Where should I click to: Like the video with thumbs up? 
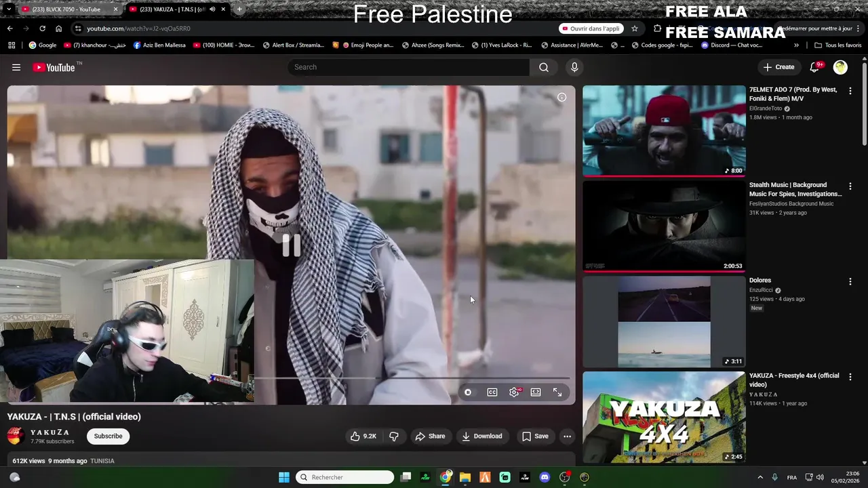[363, 436]
